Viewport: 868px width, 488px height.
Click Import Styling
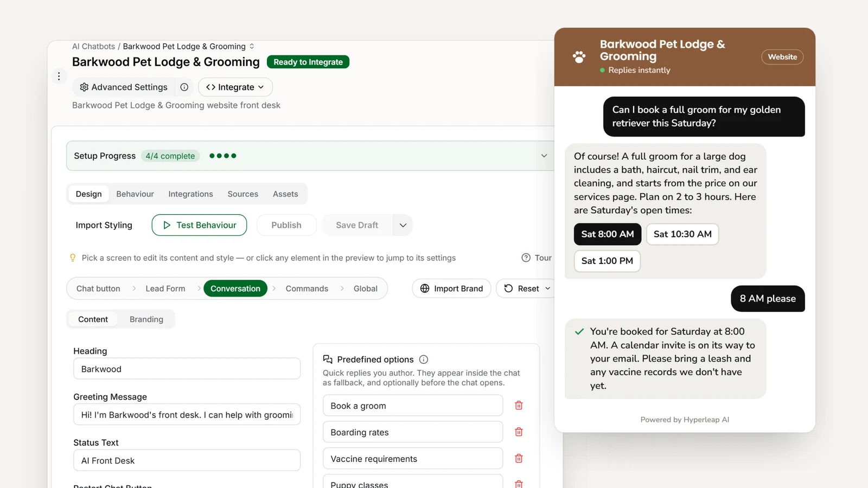[x=104, y=225]
